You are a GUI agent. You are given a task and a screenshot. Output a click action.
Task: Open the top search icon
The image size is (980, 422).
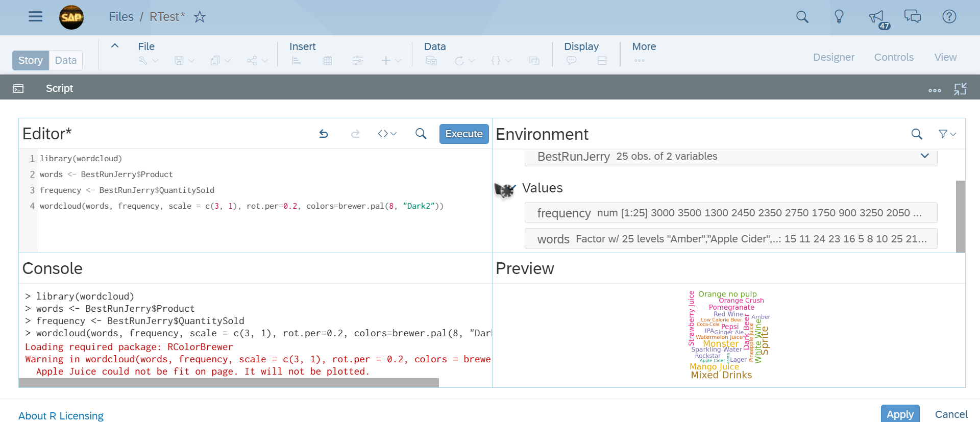coord(802,17)
